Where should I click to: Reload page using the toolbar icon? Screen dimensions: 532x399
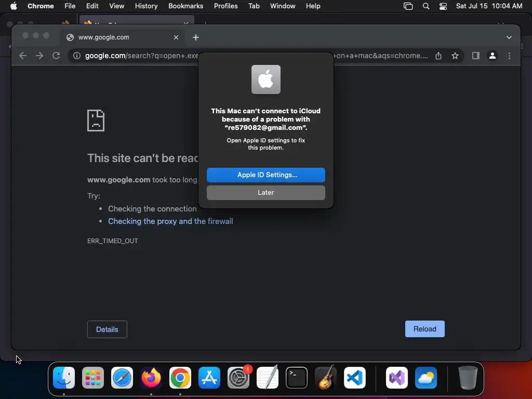coord(56,56)
